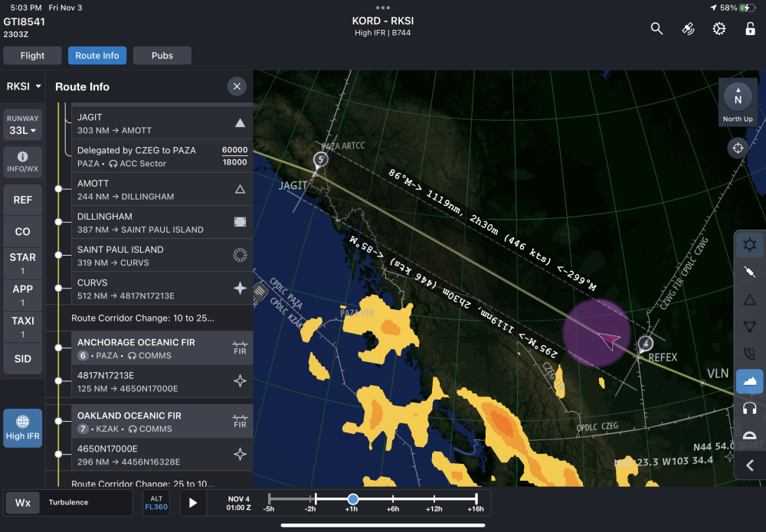Open the search magnifier in top bar

tap(656, 28)
